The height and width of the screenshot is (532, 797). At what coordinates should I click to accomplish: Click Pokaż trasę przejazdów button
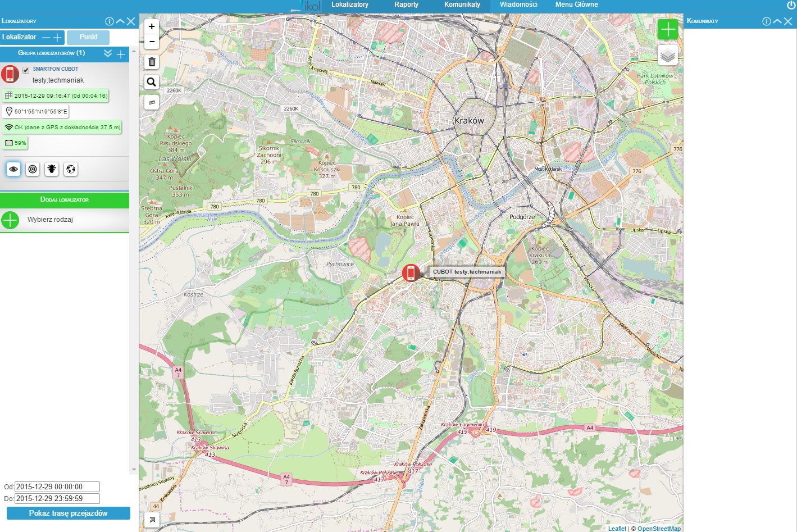click(68, 513)
